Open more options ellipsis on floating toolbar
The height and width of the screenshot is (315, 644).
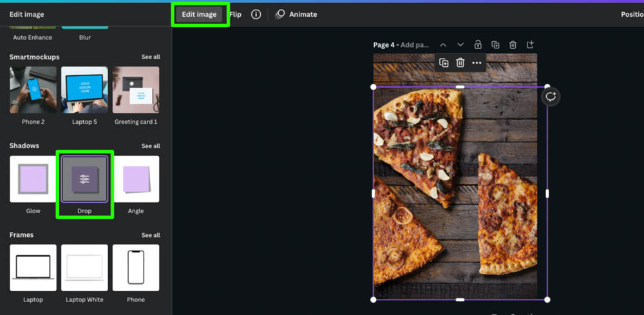pyautogui.click(x=477, y=62)
